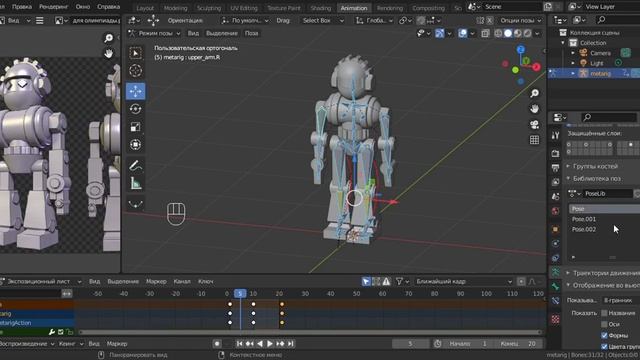
Task: Open the Маркер menu in dope sheet
Action: 156,281
